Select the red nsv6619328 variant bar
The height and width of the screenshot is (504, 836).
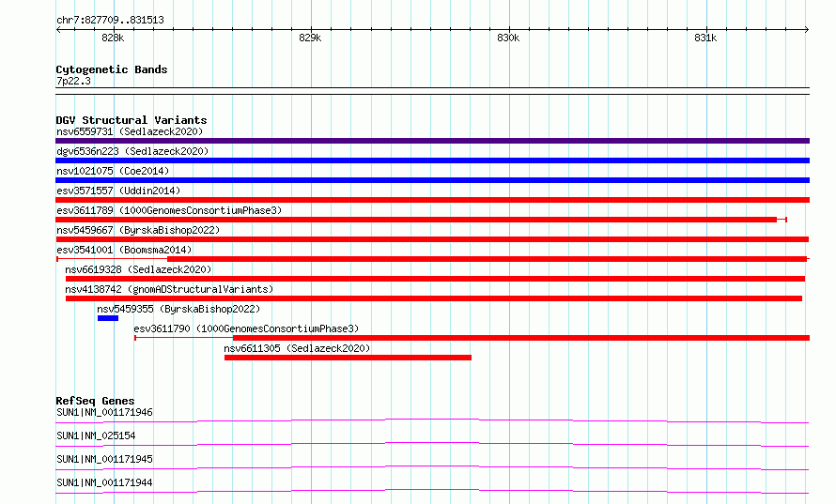pos(435,279)
